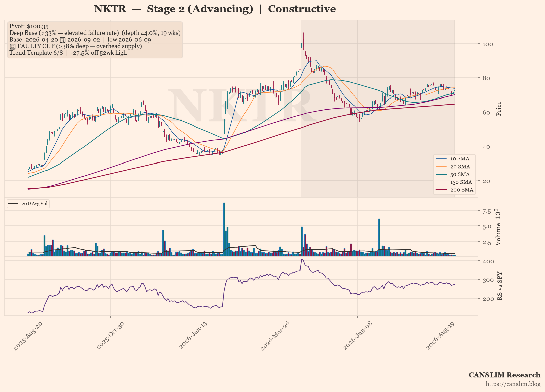
Task: Click the 20 price tick label
Action: tap(486, 181)
